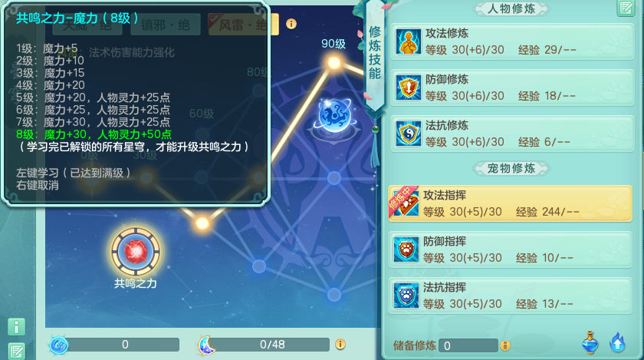Viewport: 644px width, 360px height.
Task: Click the 共鸣之力 red orb icon
Action: pos(136,251)
